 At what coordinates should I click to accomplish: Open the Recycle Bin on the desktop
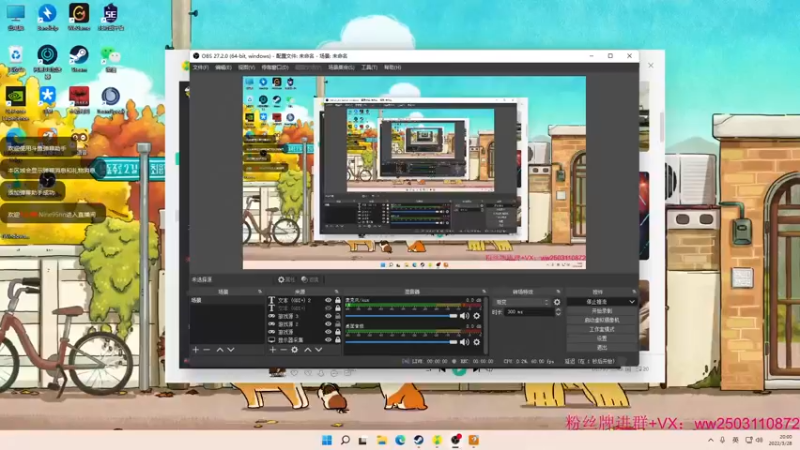[16, 58]
